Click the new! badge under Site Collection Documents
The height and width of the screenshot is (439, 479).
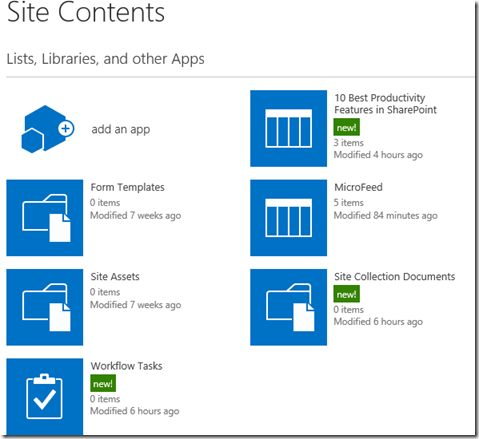[347, 294]
